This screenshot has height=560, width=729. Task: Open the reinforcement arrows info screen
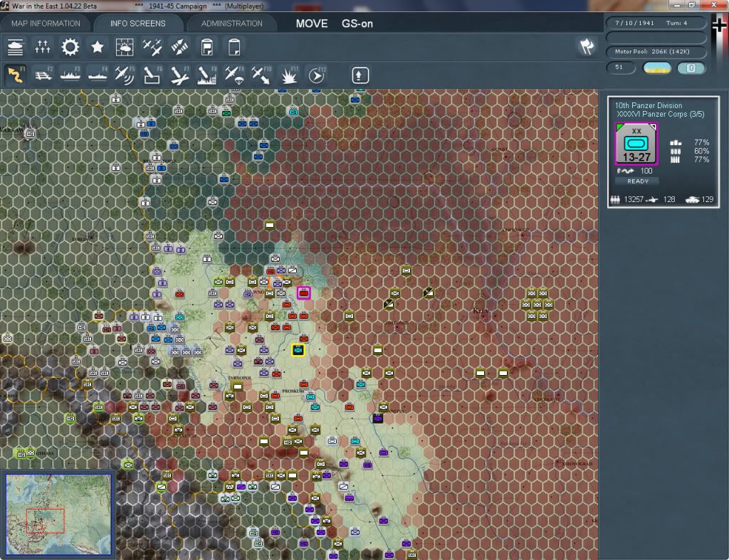point(179,47)
